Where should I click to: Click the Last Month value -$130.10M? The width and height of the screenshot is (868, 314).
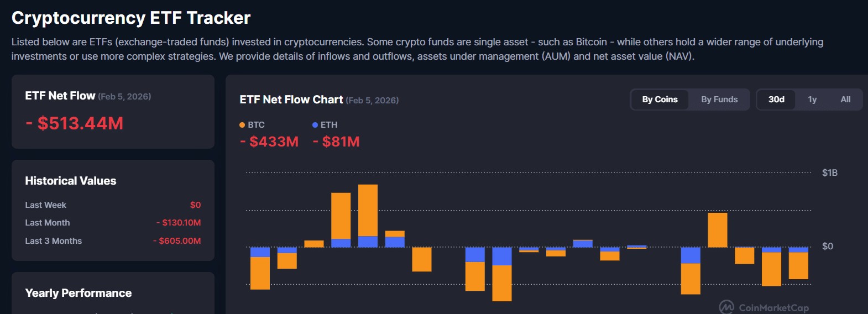click(179, 223)
